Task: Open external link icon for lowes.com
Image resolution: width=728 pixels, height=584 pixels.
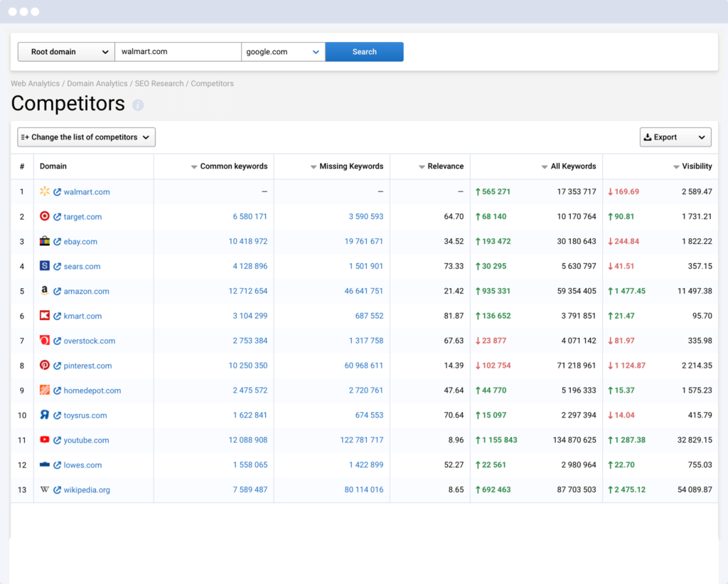Action: 57,465
